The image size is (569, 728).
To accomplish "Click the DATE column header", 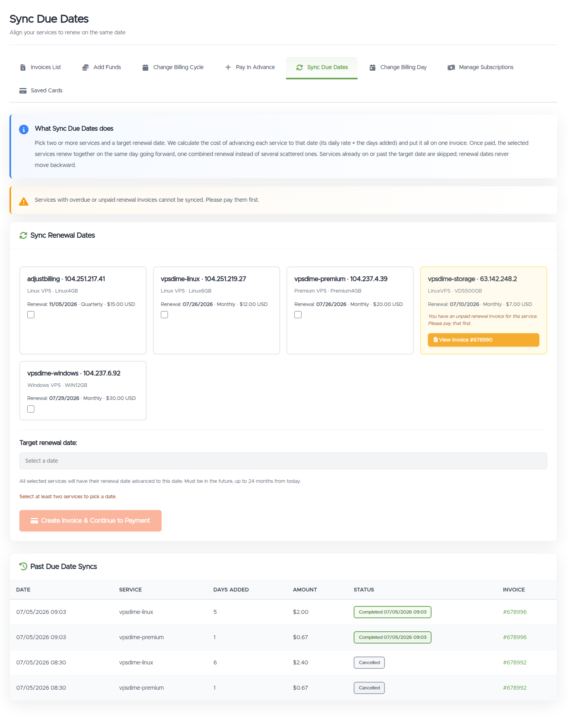I will pyautogui.click(x=23, y=590).
